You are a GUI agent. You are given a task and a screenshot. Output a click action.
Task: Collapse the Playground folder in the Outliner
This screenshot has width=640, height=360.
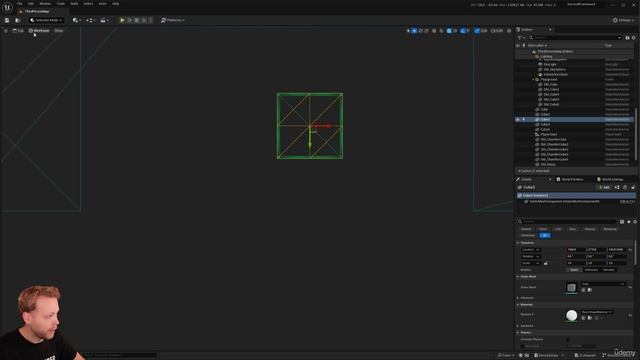[533, 80]
